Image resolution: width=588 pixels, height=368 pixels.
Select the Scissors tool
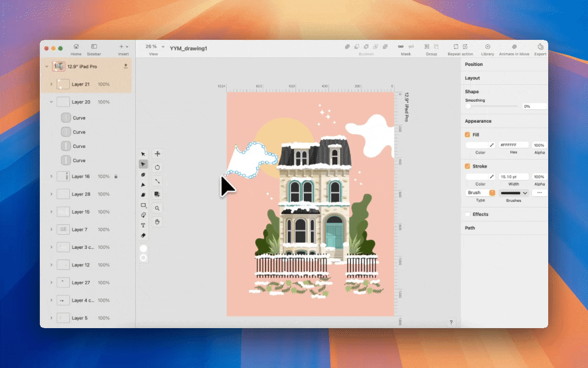(x=158, y=153)
